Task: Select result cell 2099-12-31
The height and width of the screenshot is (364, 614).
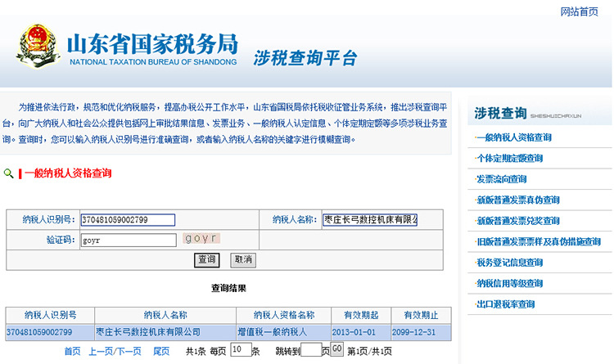Action: 421,332
